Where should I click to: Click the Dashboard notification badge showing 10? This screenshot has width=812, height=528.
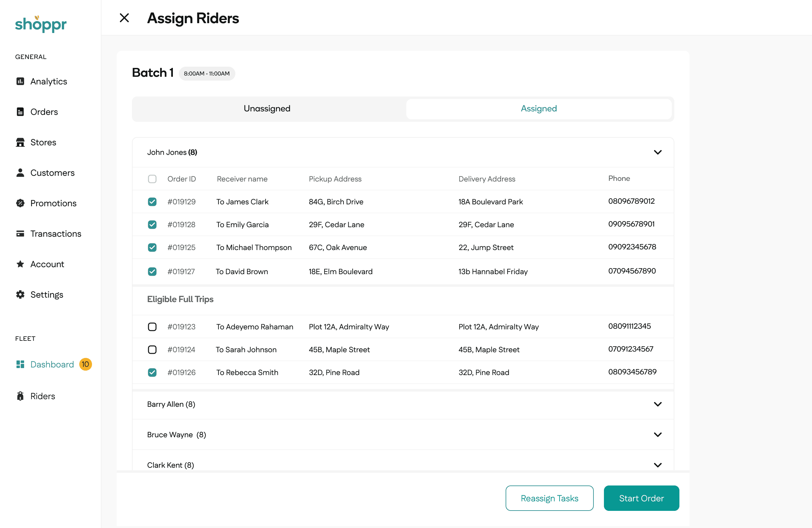click(x=85, y=364)
